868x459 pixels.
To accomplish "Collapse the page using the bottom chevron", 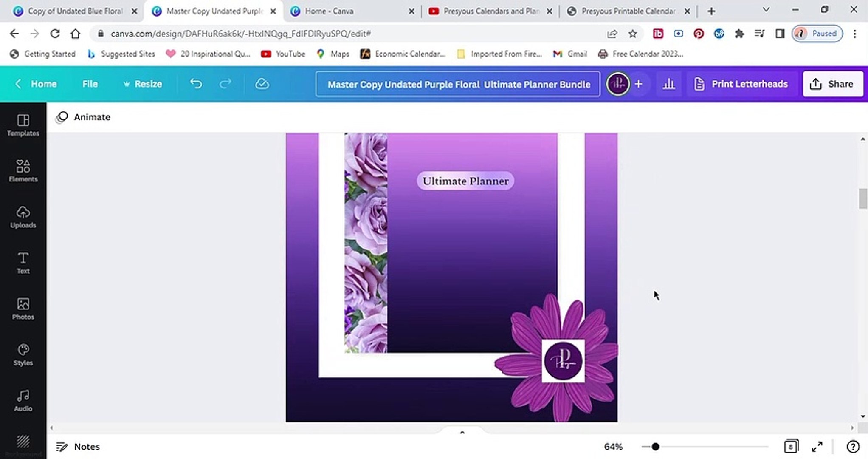I will point(462,432).
